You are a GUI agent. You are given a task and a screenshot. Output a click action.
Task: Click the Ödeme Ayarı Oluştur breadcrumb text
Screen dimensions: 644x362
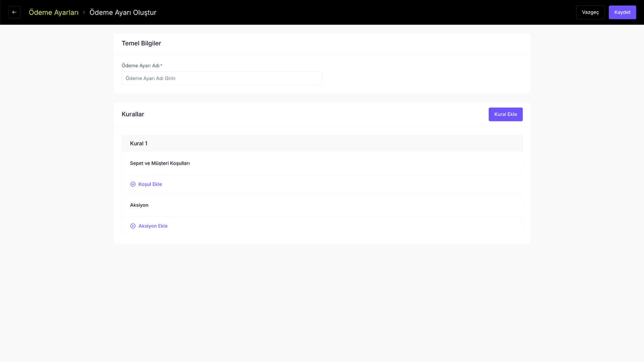(x=123, y=12)
